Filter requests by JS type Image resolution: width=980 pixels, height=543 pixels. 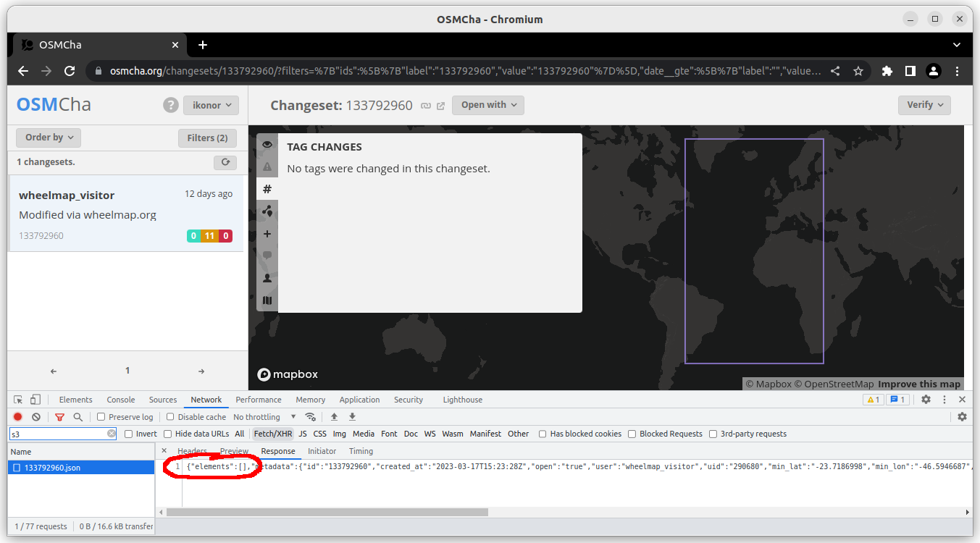click(x=303, y=434)
